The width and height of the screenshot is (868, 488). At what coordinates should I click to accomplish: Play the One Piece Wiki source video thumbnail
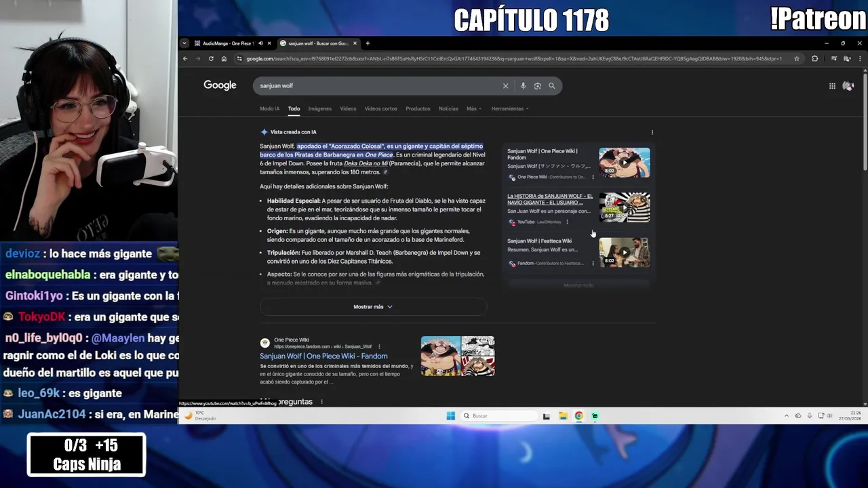(624, 163)
